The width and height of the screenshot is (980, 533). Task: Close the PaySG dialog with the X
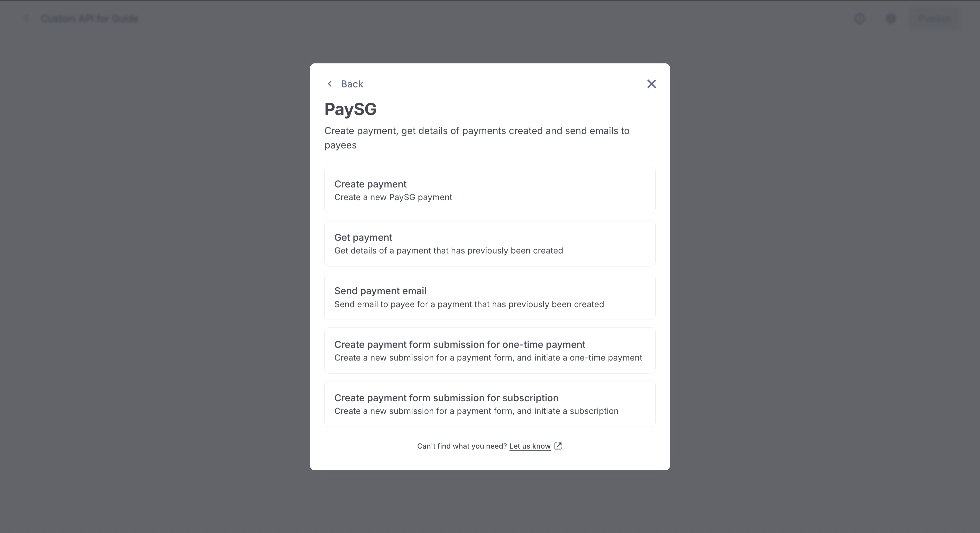pos(651,84)
